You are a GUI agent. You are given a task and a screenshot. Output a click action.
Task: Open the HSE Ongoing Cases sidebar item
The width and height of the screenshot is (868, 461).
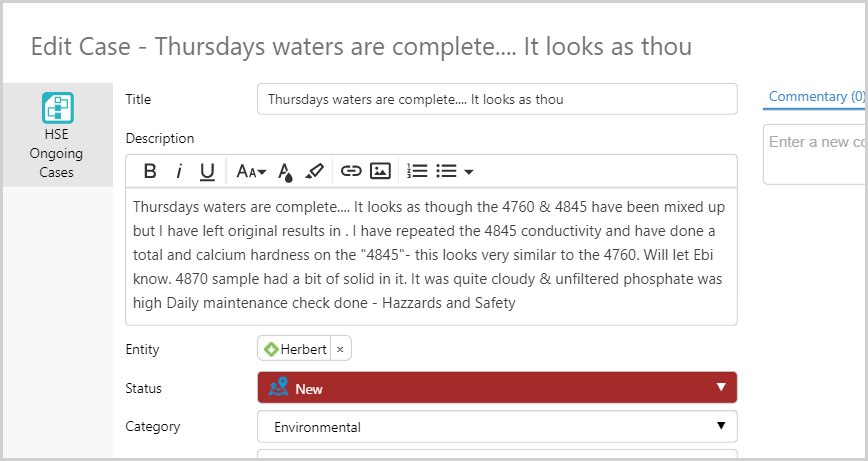tap(57, 135)
